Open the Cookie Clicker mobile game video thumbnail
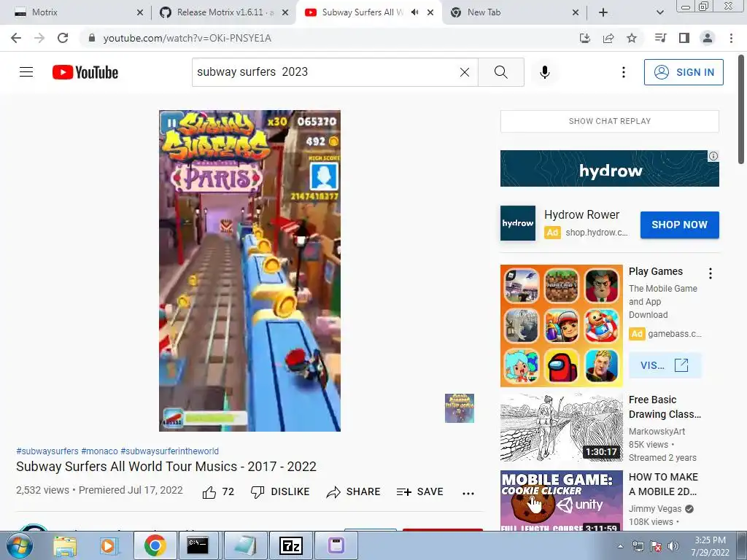 (561, 500)
